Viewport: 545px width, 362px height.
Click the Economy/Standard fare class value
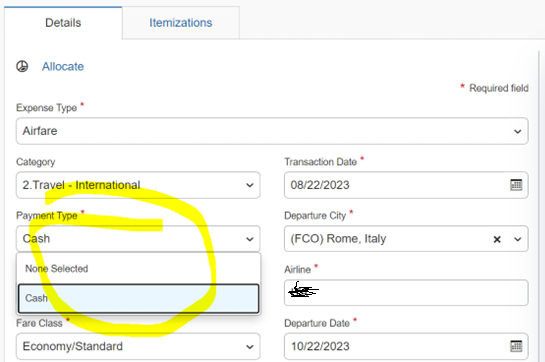click(73, 346)
